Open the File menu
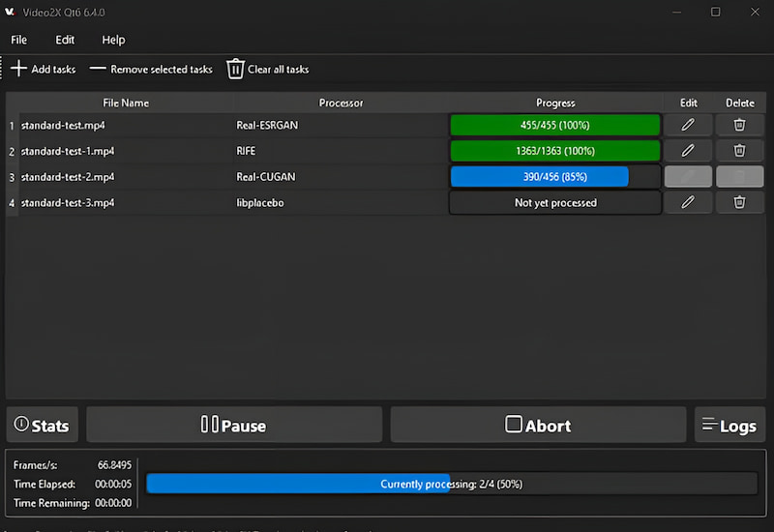 tap(19, 40)
